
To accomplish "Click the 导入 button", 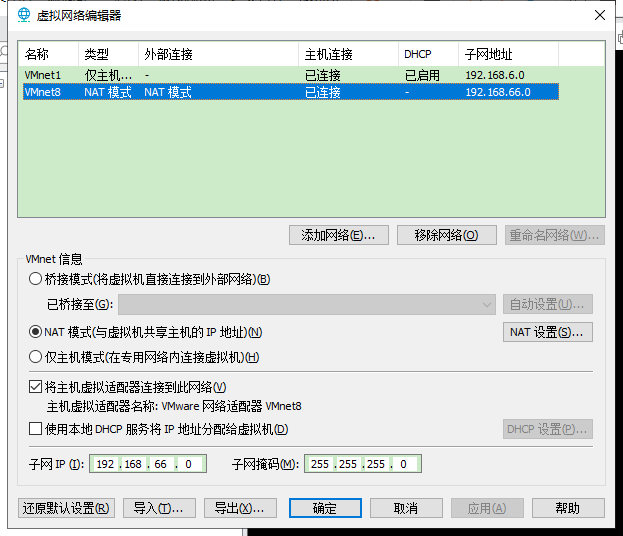I will coord(159,508).
